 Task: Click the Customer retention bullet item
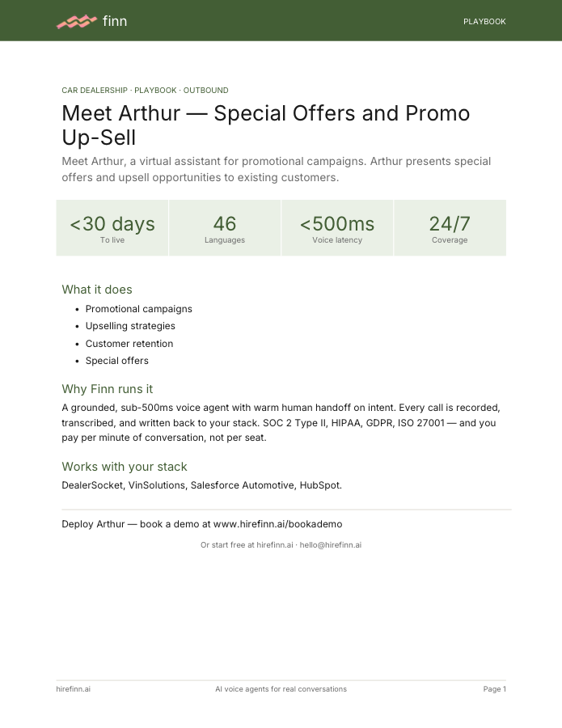(x=129, y=344)
